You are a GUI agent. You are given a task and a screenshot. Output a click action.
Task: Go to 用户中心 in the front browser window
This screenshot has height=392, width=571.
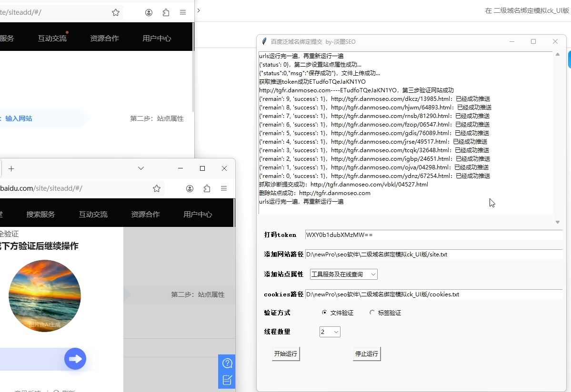point(198,215)
